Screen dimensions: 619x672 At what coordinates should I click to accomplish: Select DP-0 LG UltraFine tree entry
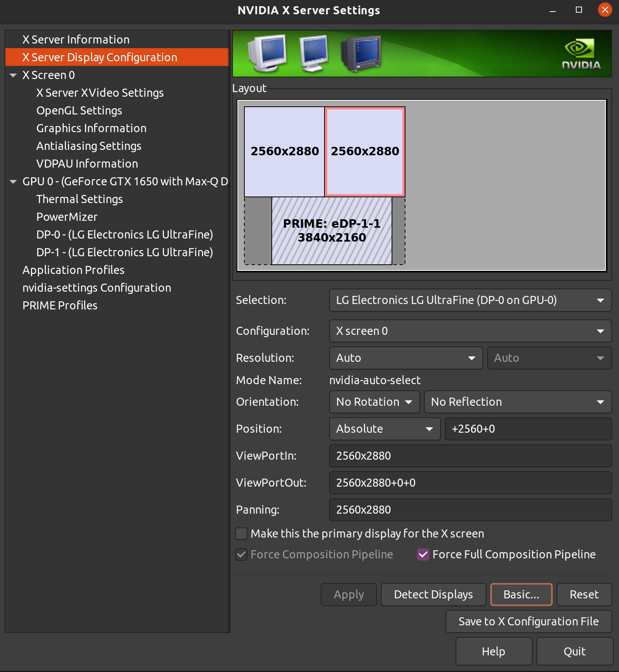tap(124, 234)
